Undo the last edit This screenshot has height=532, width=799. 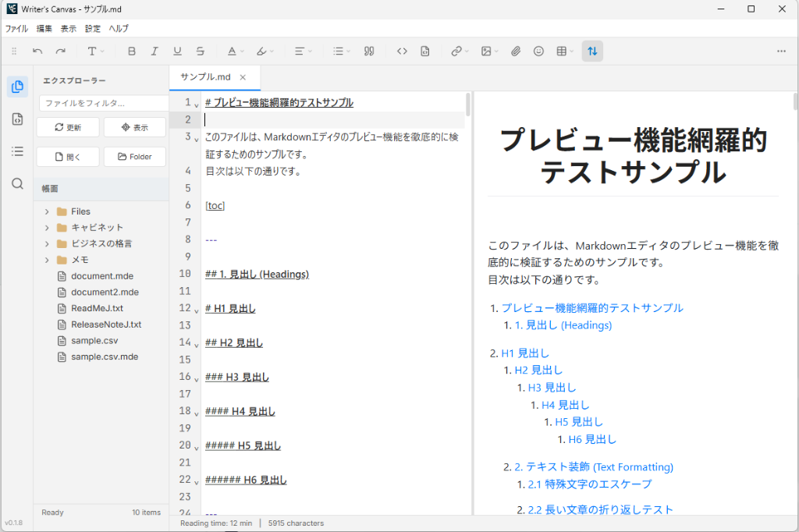(37, 51)
